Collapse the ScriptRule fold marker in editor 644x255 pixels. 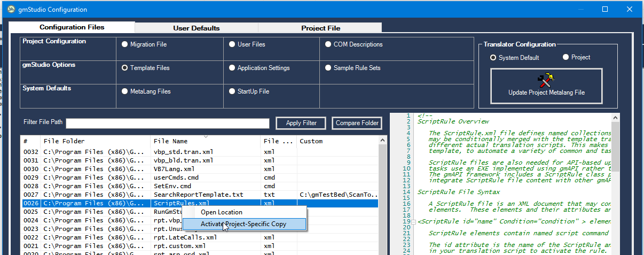pyautogui.click(x=413, y=222)
